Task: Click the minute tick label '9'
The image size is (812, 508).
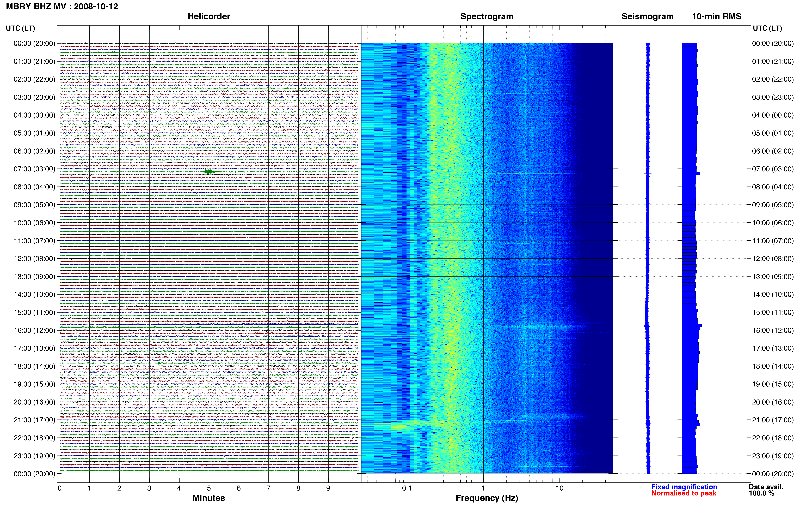Action: [328, 488]
